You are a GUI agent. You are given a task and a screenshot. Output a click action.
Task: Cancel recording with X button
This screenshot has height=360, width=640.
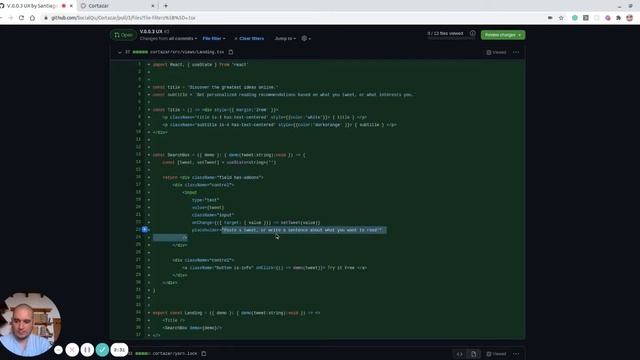click(72, 350)
